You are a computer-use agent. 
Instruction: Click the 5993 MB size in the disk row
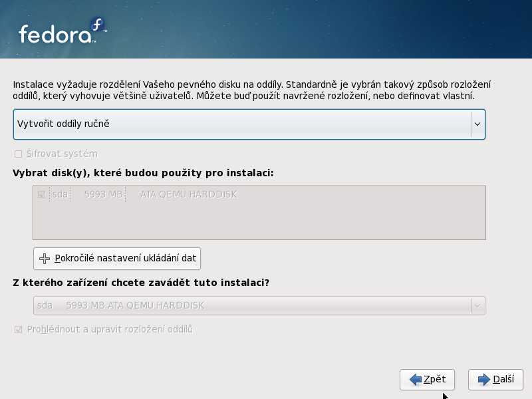pos(103,195)
